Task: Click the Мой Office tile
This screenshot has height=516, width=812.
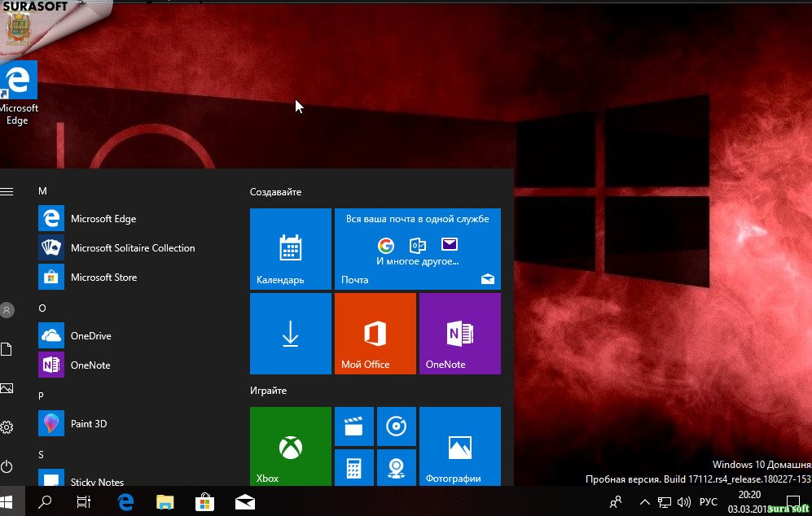Action: 375,334
